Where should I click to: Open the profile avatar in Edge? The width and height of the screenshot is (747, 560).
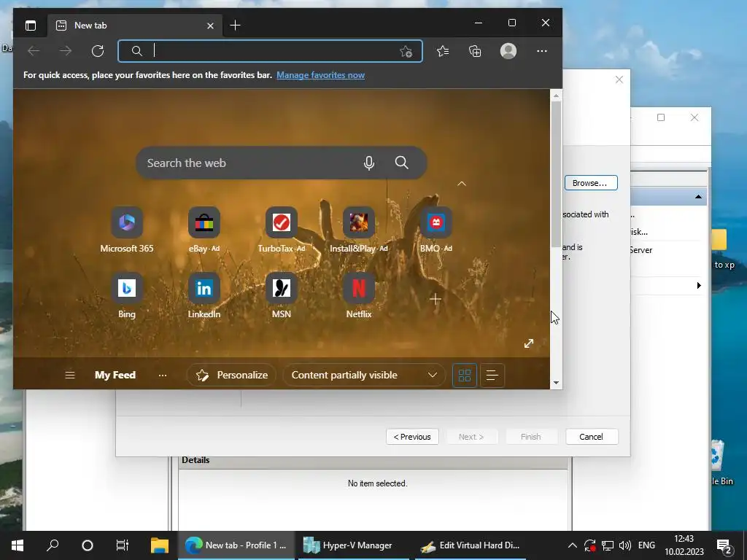pos(508,51)
